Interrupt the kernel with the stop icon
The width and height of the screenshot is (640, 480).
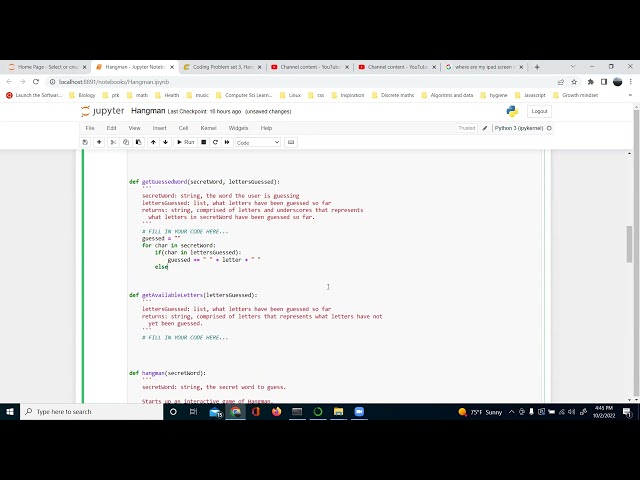[204, 142]
